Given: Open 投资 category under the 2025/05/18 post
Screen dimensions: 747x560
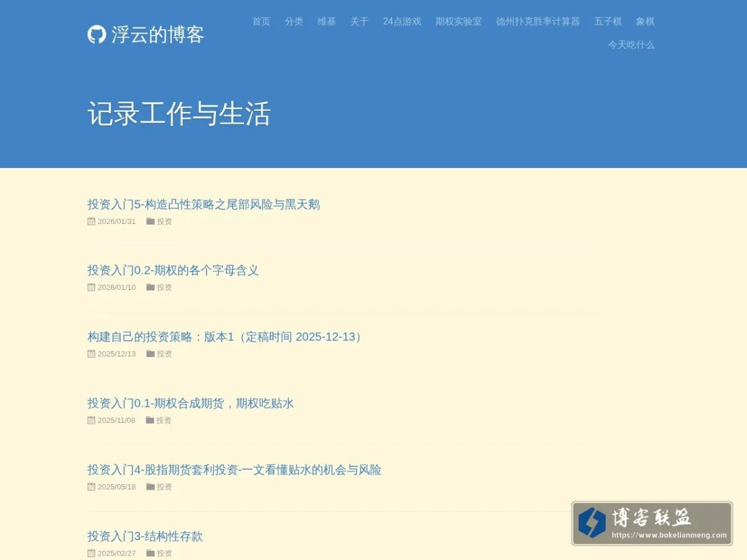Looking at the screenshot, I should (164, 487).
